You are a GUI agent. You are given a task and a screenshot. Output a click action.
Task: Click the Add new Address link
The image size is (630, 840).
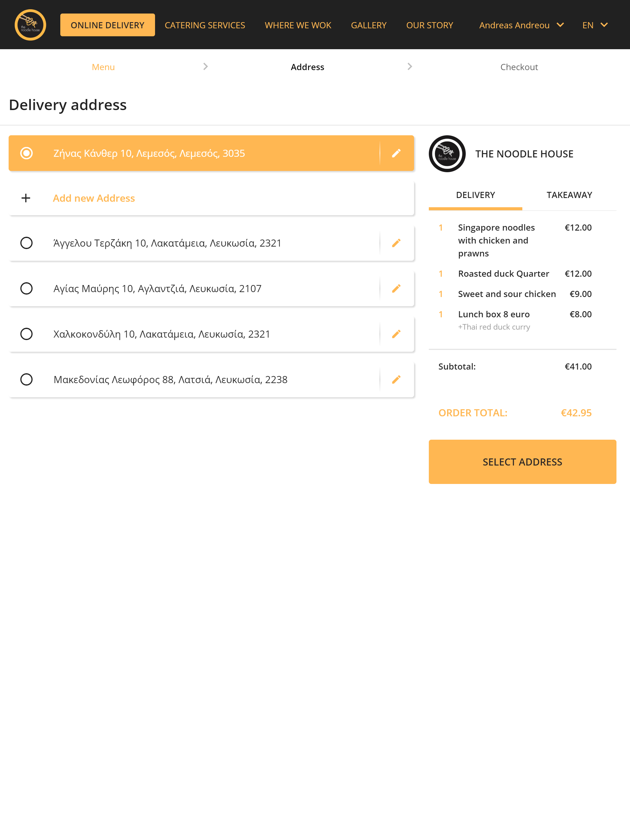coord(94,198)
